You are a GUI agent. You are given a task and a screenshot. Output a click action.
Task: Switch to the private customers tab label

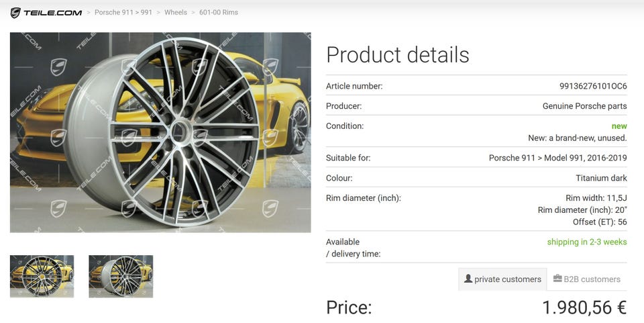click(507, 279)
